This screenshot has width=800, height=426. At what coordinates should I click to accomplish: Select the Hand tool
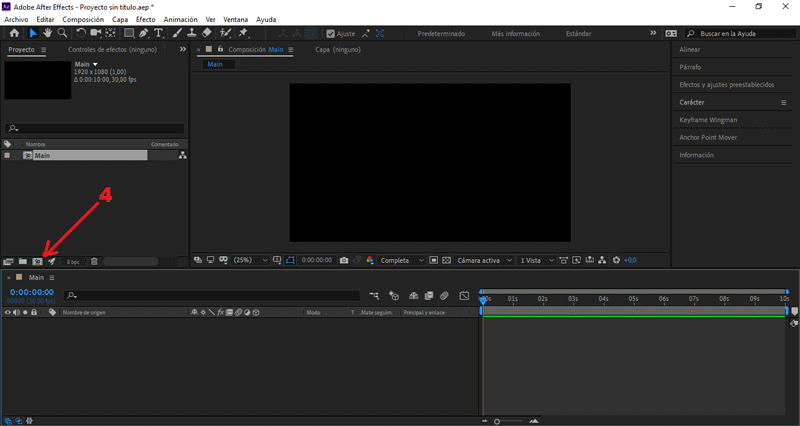click(46, 33)
